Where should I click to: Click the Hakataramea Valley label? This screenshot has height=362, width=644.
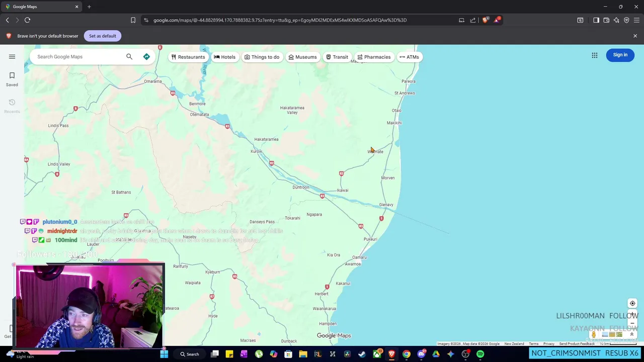[292, 110]
